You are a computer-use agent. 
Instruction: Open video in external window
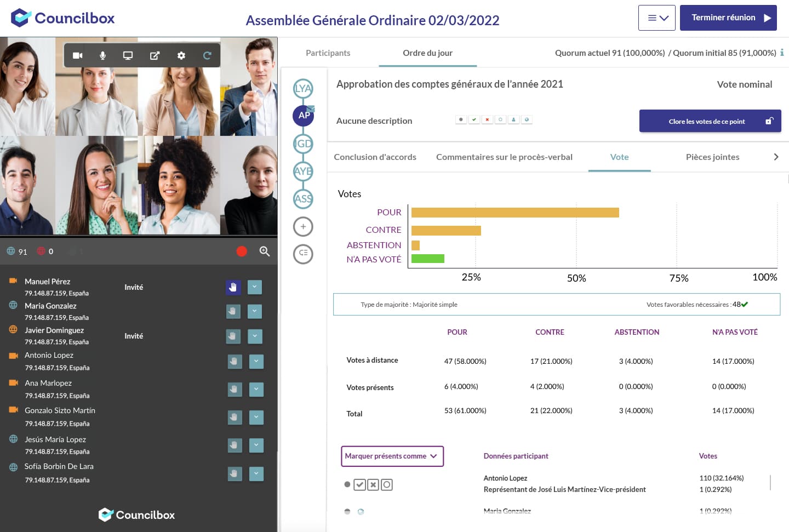(155, 55)
